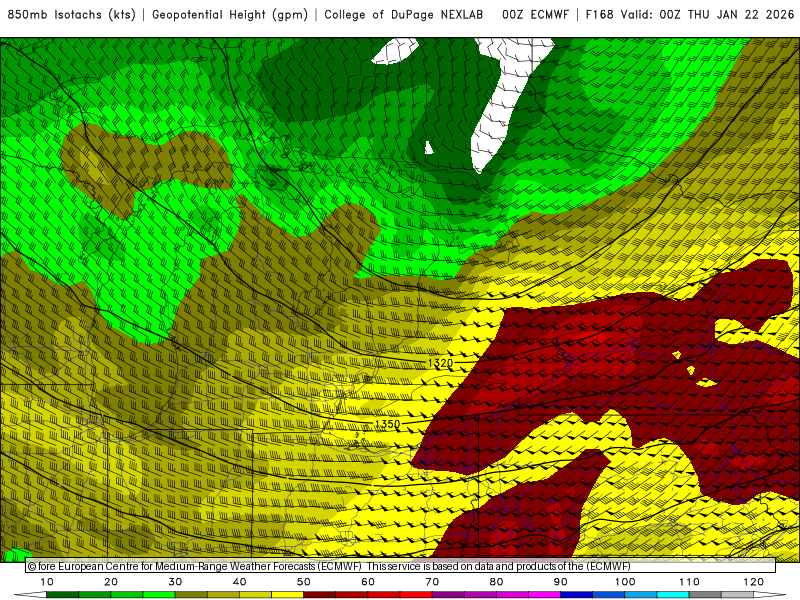
Task: Click the legend value 40
Action: point(239,582)
